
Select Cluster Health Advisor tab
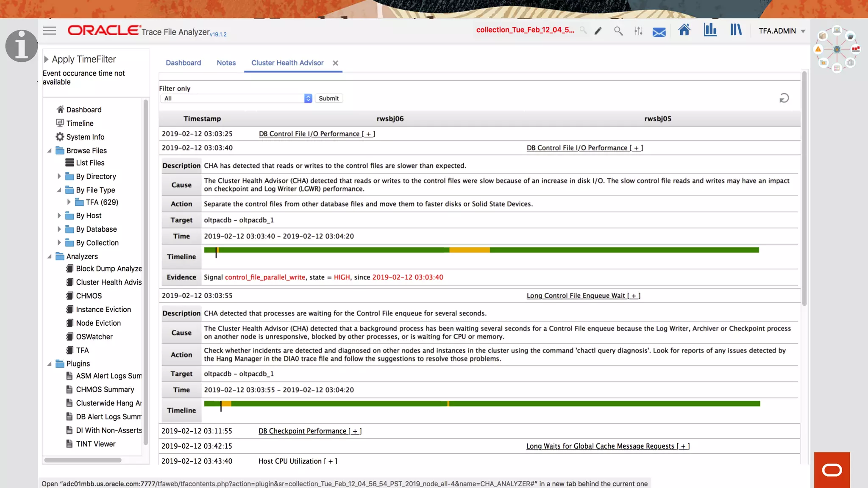tap(287, 63)
